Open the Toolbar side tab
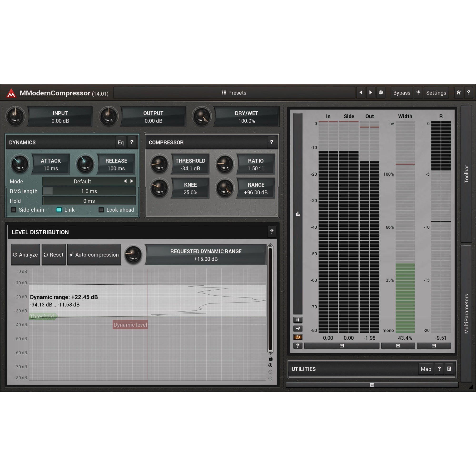The image size is (476, 476). click(x=466, y=174)
